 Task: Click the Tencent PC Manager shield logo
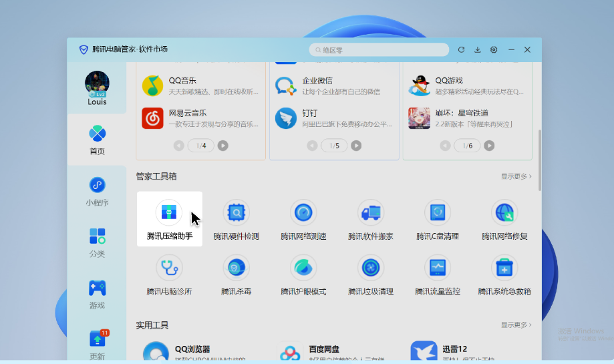point(84,49)
